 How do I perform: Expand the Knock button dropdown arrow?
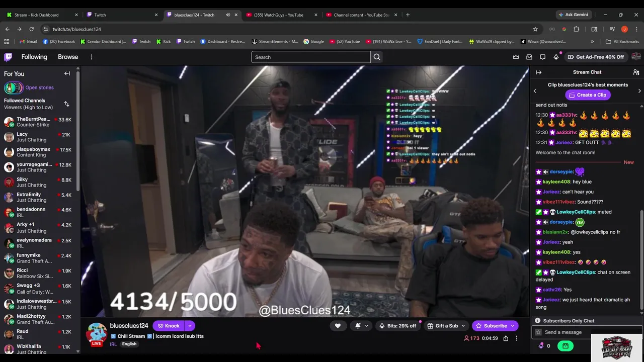190,326
